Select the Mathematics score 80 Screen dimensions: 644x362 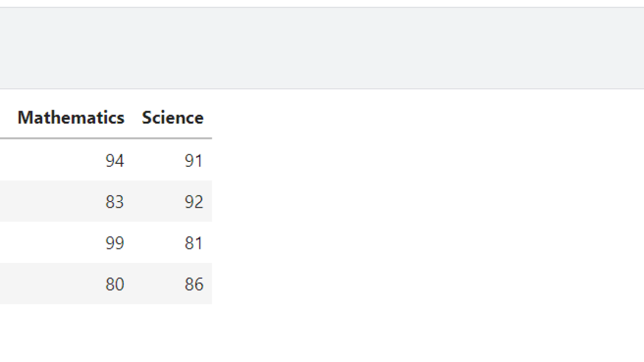tap(115, 284)
